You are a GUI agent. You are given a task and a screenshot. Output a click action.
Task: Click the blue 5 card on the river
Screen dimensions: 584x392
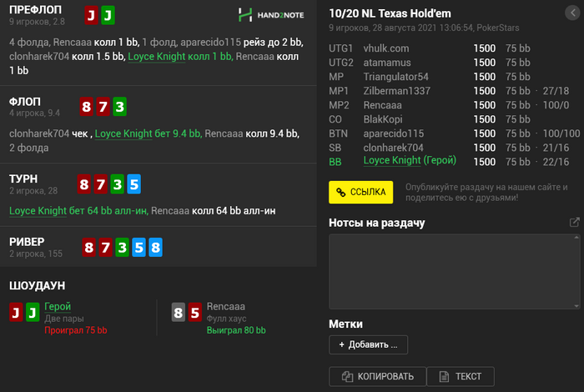pos(139,247)
